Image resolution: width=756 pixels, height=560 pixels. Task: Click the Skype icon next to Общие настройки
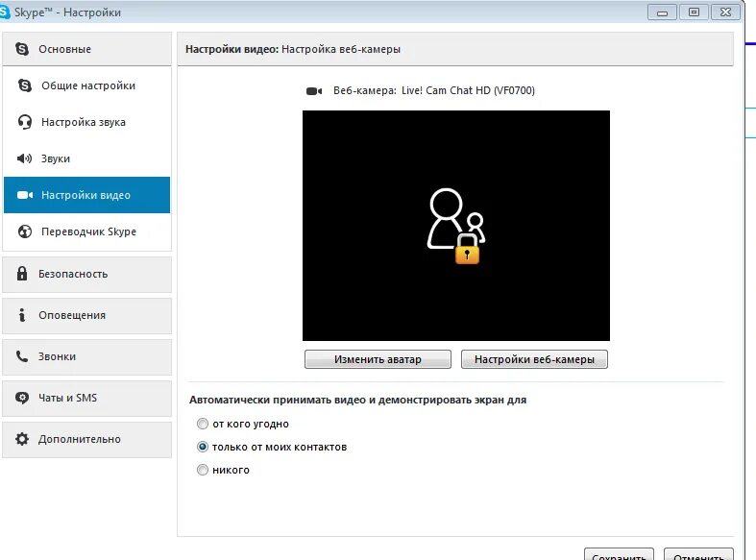(x=25, y=85)
